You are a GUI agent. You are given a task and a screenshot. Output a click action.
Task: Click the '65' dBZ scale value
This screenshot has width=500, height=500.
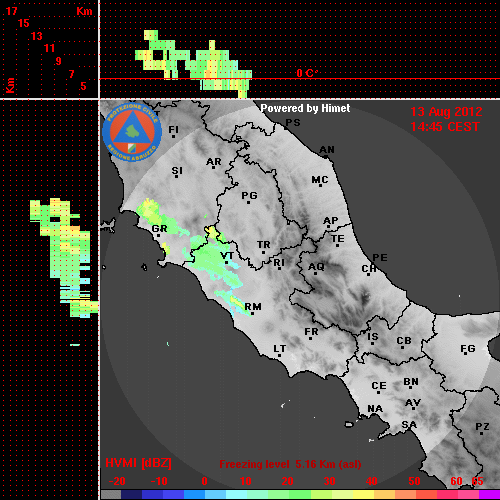477,481
